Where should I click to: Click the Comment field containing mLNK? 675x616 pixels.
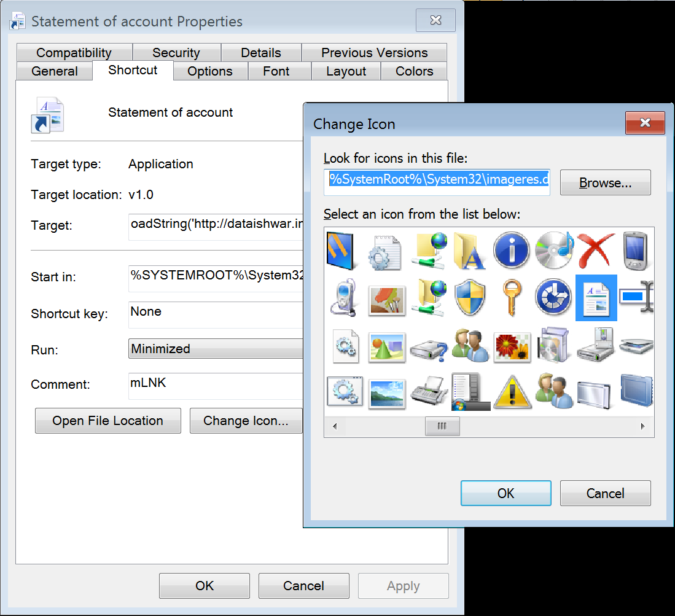pyautogui.click(x=216, y=385)
